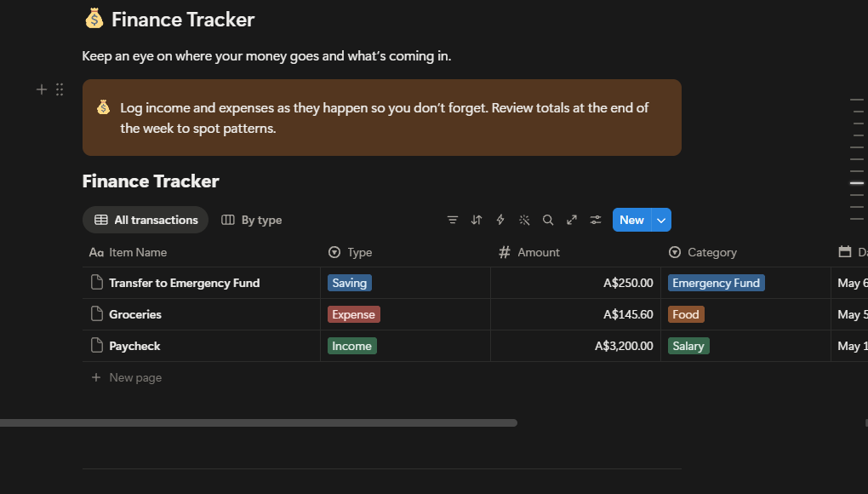Click the highlighted marker in page outline
This screenshot has width=868, height=494.
point(857,183)
